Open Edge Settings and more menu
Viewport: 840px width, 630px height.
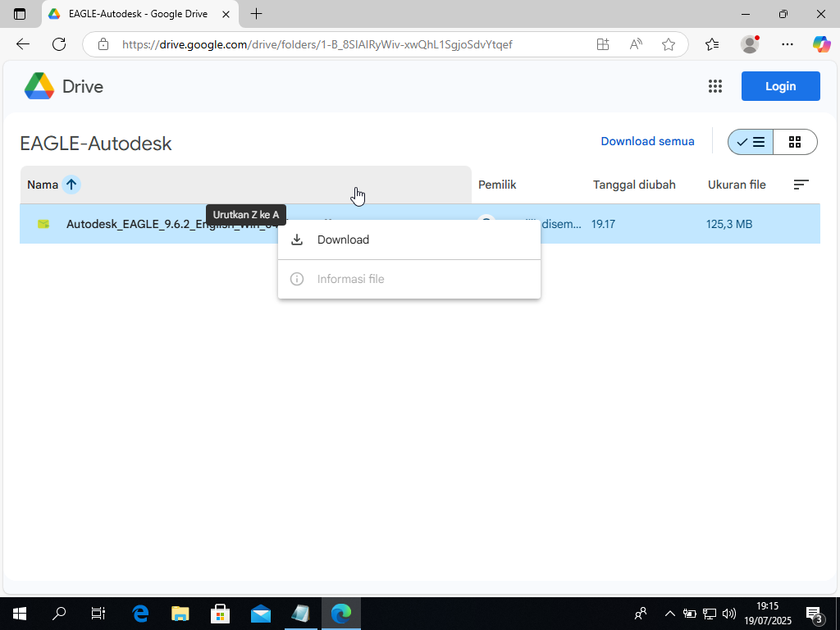(787, 44)
